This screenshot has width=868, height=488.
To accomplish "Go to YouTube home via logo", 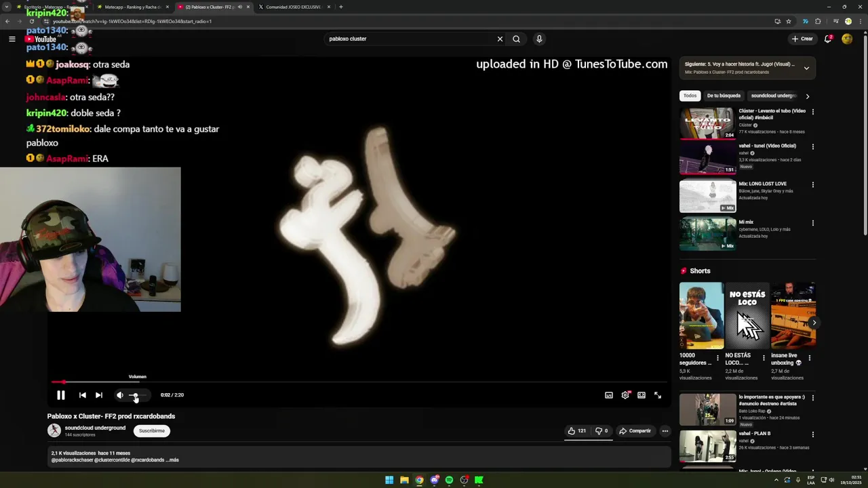I will 41,39.
